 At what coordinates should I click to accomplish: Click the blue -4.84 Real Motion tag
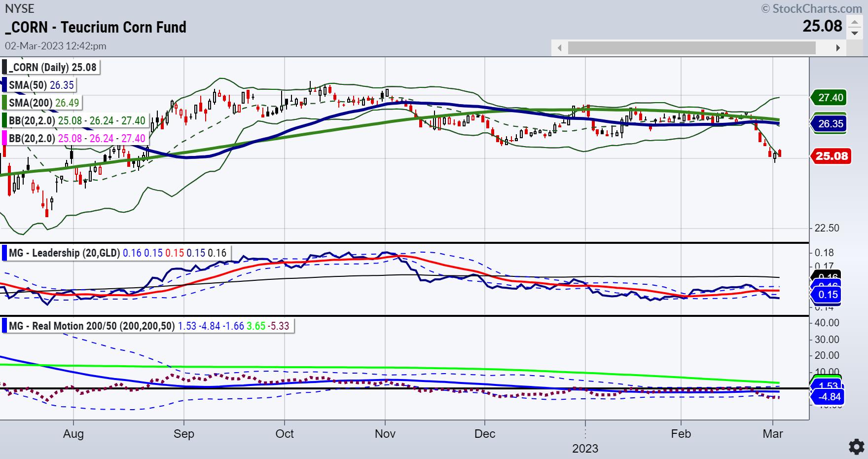(829, 397)
